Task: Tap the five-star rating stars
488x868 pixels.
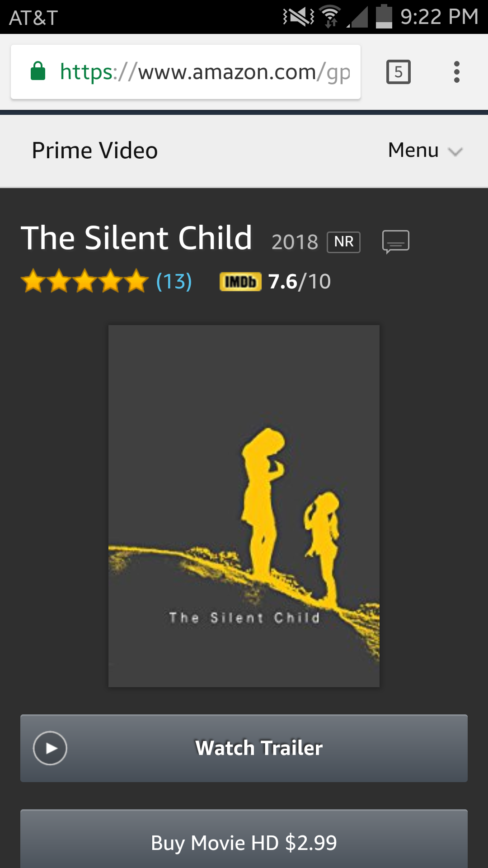Action: [x=84, y=281]
